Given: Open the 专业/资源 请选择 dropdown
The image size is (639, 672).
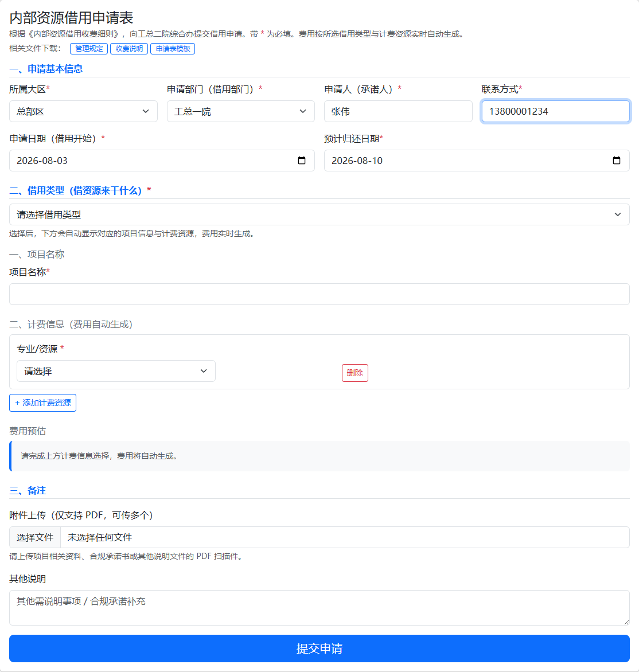Looking at the screenshot, I should click(x=116, y=371).
